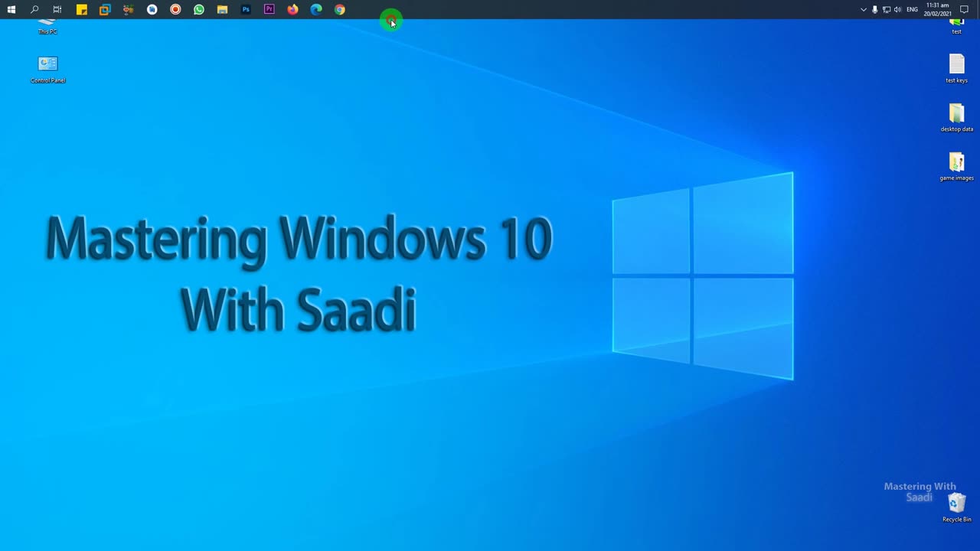Open the volume speaker tray icon
This screenshot has width=980, height=551.
click(898, 9)
